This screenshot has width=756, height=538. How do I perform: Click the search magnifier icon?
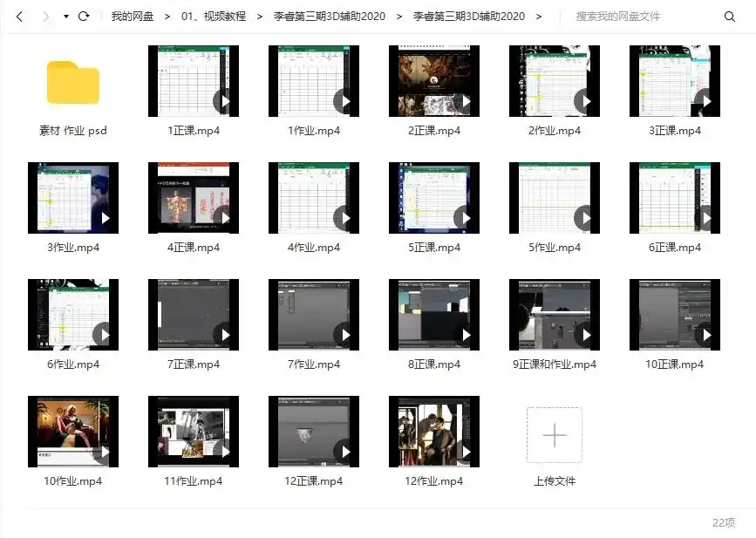point(730,16)
